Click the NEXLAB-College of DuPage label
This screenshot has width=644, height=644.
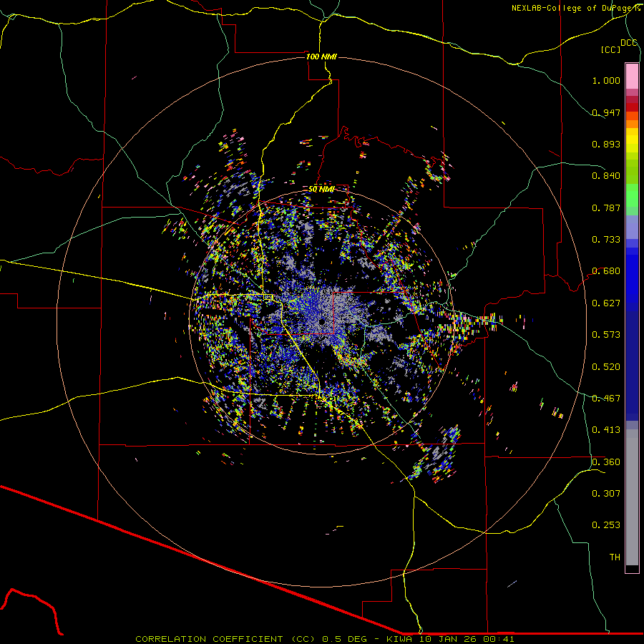tap(573, 8)
